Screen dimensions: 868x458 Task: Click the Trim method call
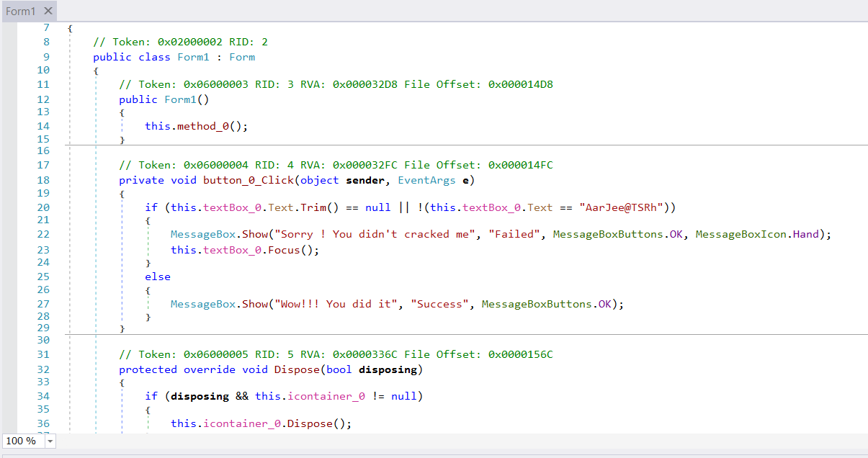(x=314, y=207)
